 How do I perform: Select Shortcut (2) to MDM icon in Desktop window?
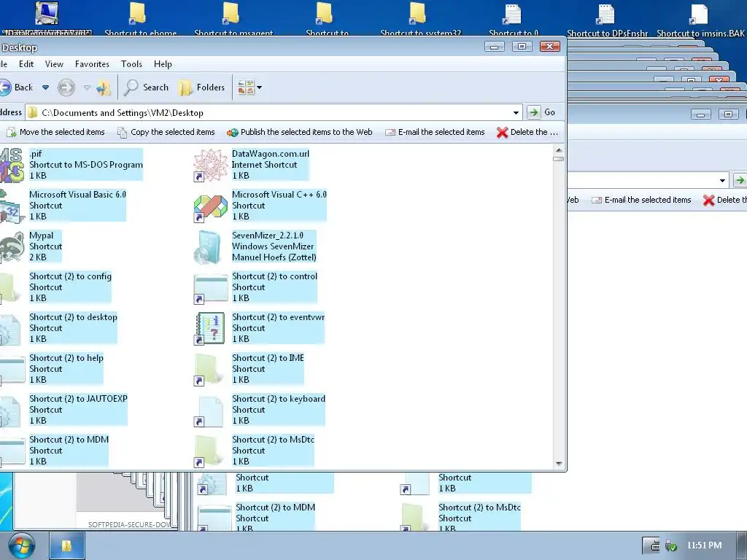pos(12,451)
